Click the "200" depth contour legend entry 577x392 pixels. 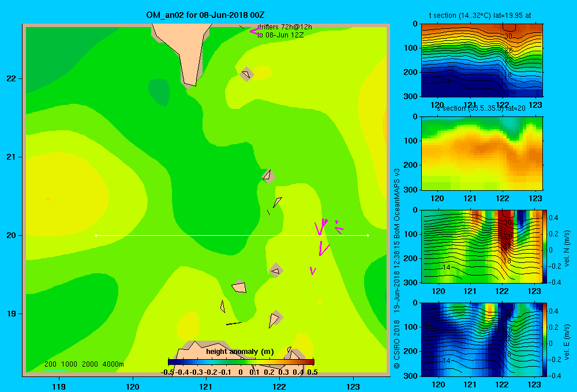click(50, 364)
